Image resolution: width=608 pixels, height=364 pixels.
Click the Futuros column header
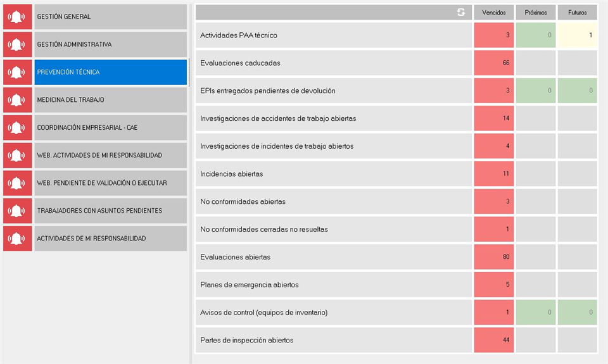click(x=577, y=13)
